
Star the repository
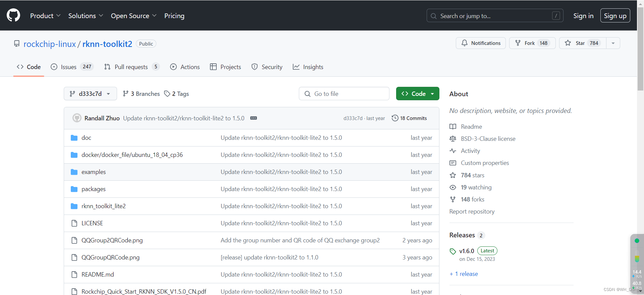[583, 43]
